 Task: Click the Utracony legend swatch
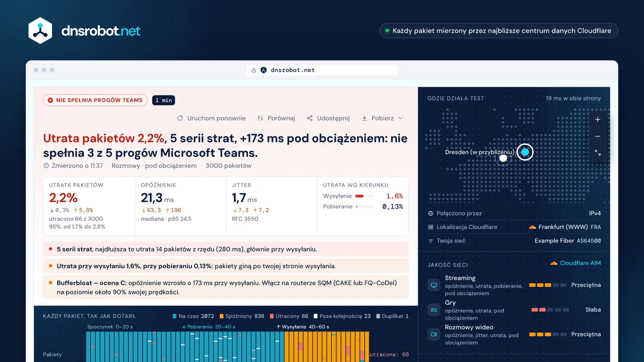click(x=272, y=316)
